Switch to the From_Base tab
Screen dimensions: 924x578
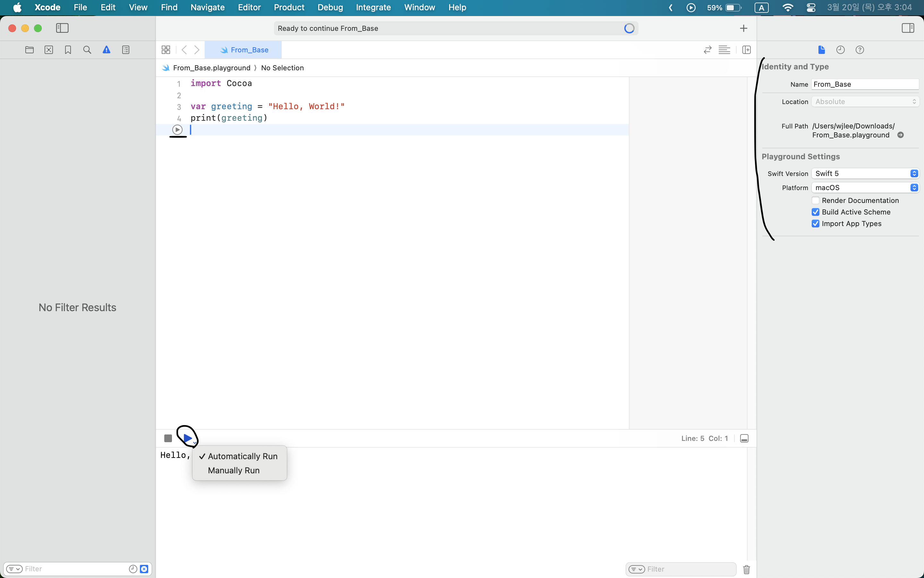[x=243, y=50]
